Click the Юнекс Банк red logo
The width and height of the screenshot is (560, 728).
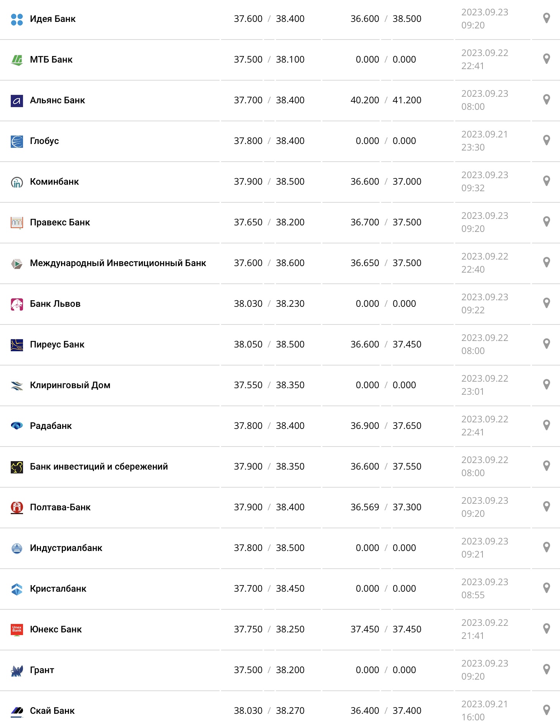pyautogui.click(x=17, y=629)
